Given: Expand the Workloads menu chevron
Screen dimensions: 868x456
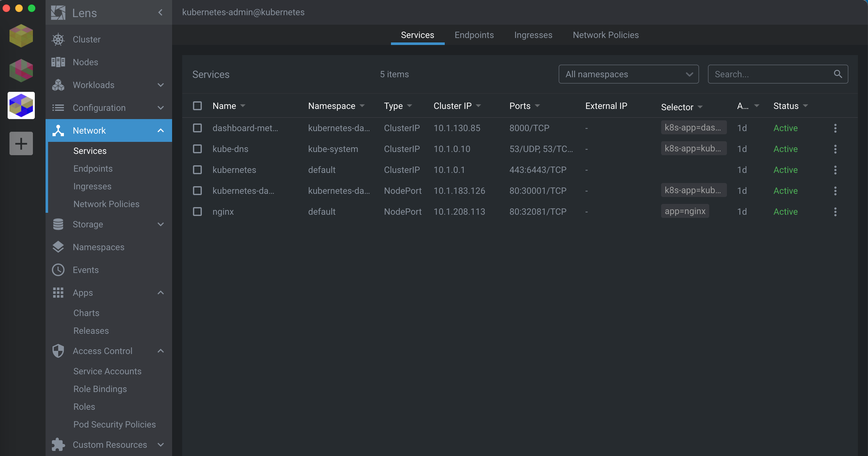Looking at the screenshot, I should [x=161, y=85].
